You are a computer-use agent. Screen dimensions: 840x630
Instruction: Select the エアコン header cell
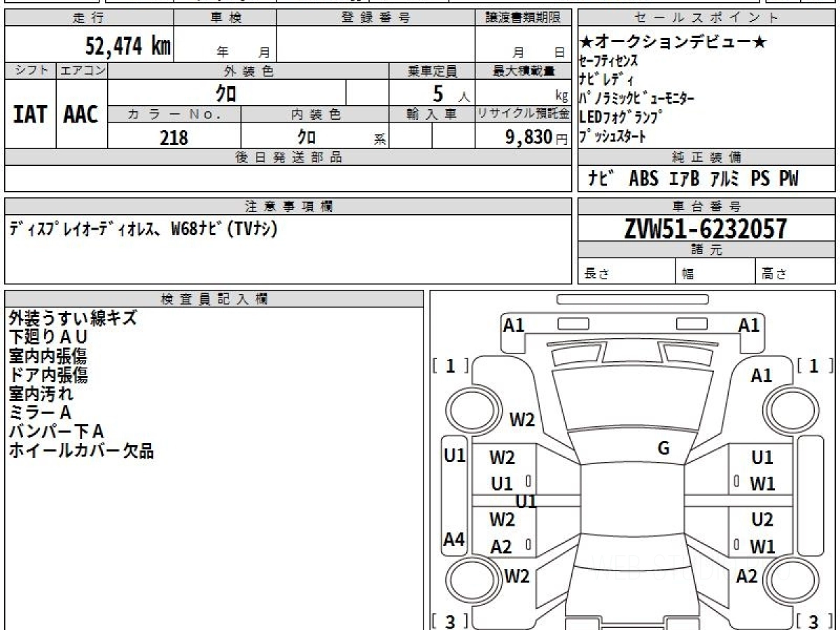coord(82,71)
